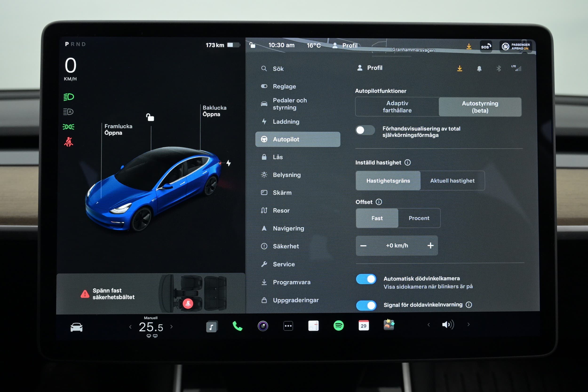Tap the headlight indicator icon
The width and height of the screenshot is (588, 392).
(68, 97)
